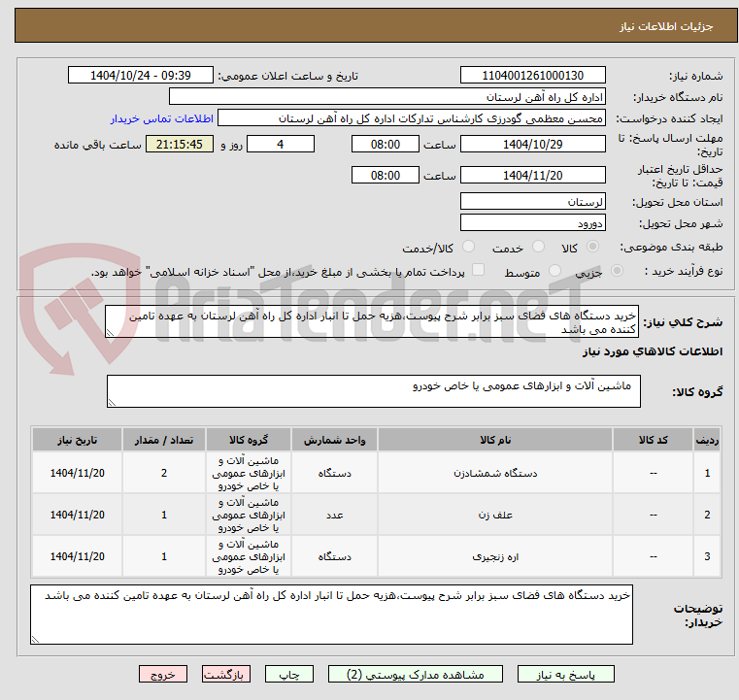Click the واحد شمارش column header
The width and height of the screenshot is (739, 700).
click(334, 440)
